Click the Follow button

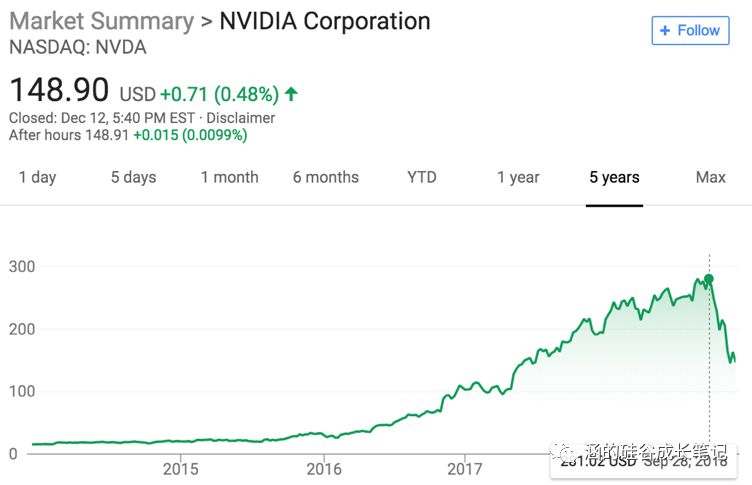[688, 30]
